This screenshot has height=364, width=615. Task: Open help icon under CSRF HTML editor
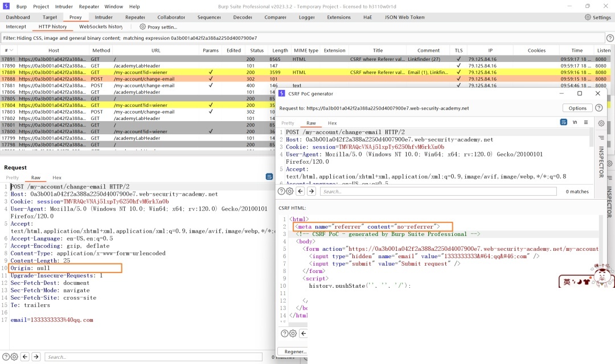[285, 333]
